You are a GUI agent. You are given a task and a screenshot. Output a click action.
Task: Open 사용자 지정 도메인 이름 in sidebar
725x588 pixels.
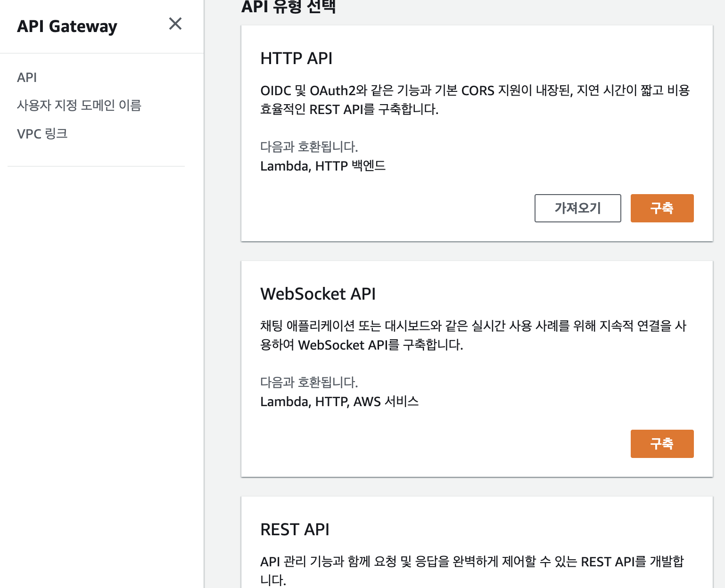(x=79, y=105)
